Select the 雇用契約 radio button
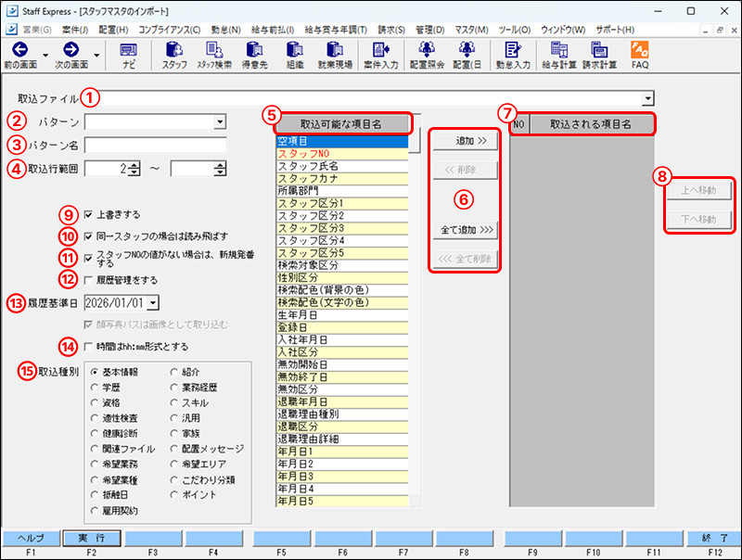742x560 pixels. [95, 511]
